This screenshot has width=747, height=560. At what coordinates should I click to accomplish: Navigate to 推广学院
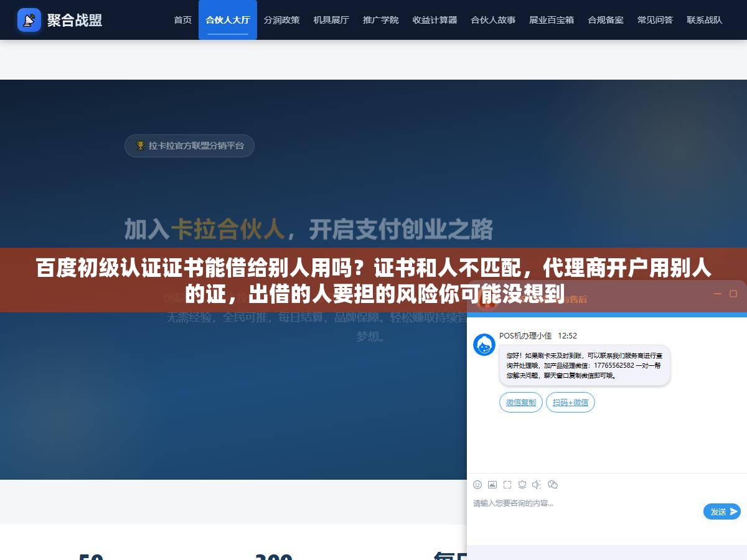click(381, 20)
